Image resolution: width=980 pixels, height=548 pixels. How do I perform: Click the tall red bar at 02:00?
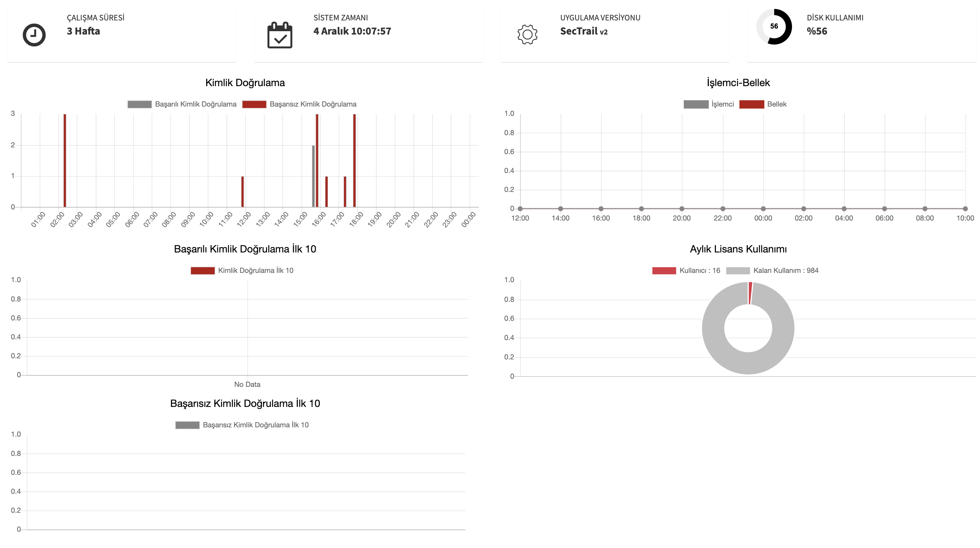click(x=65, y=160)
